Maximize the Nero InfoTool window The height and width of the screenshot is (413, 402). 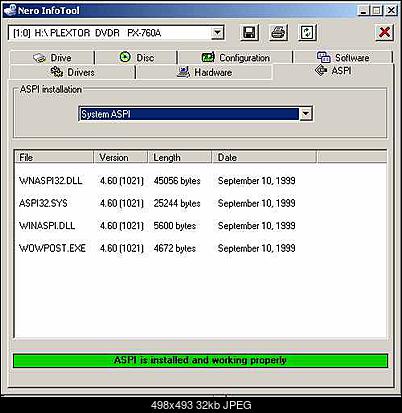376,11
